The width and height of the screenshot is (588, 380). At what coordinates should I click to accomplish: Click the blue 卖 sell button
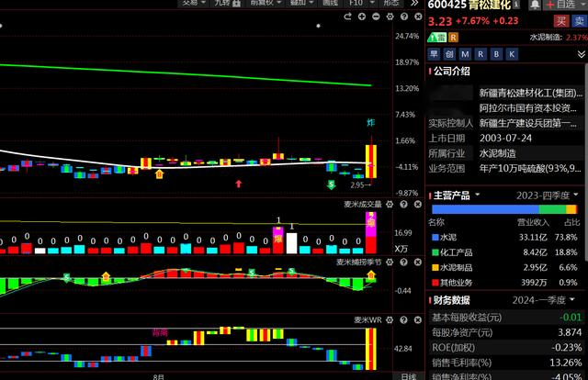[x=580, y=20]
